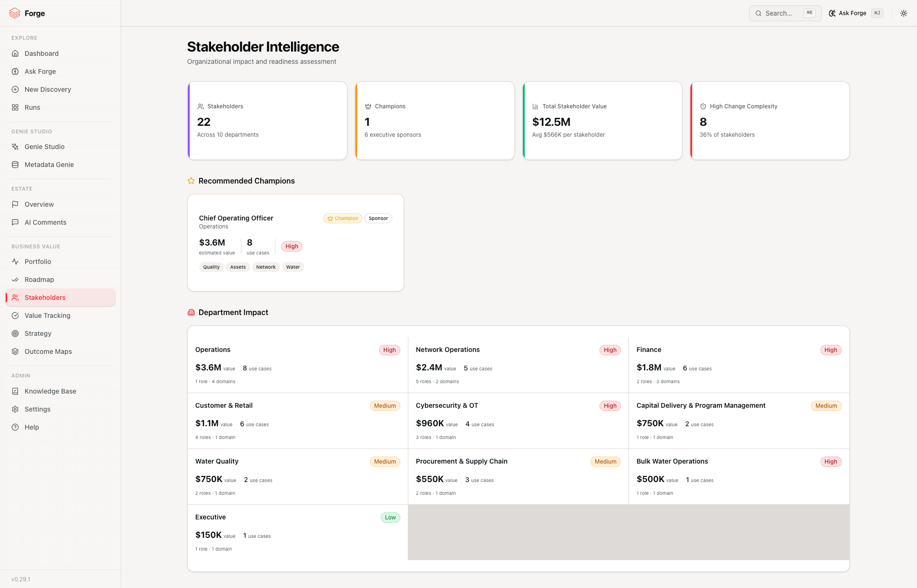Click the High badge on Finance
917x588 pixels.
(831, 350)
